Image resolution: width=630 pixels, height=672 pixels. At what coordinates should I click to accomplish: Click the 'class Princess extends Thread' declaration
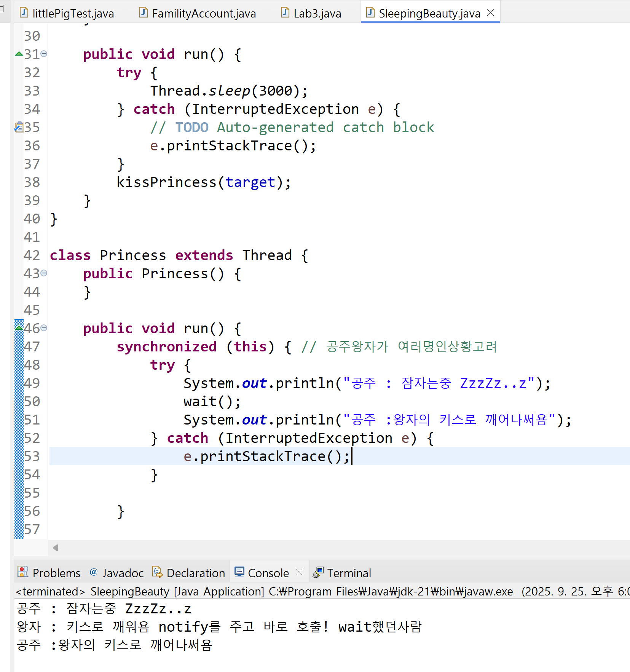pos(179,255)
